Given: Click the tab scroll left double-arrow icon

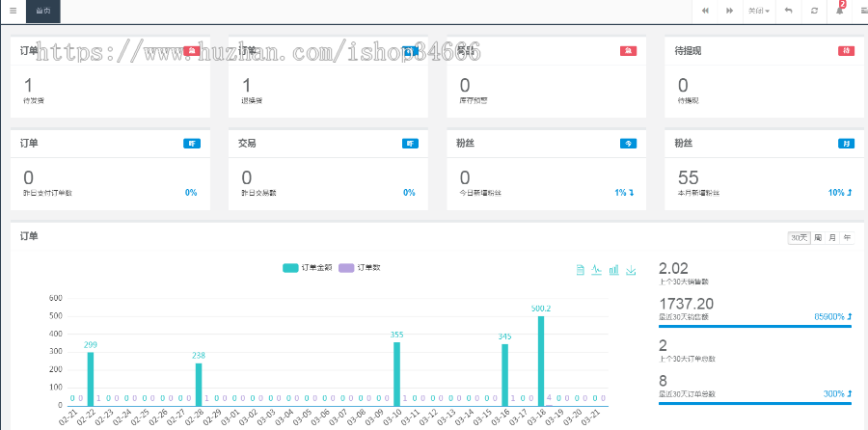Looking at the screenshot, I should click(705, 11).
